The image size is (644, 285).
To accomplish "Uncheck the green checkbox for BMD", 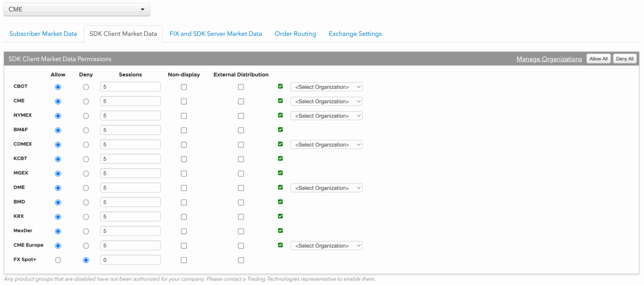I will (280, 202).
